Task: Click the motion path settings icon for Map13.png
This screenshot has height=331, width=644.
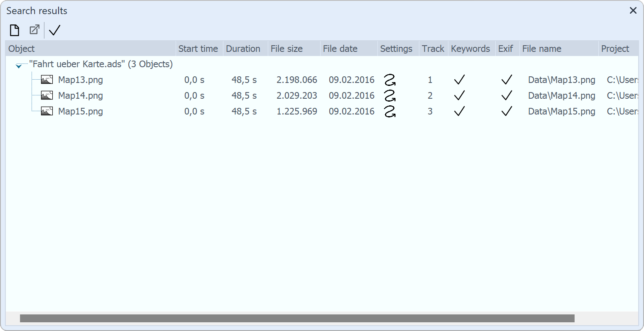Action: click(389, 80)
